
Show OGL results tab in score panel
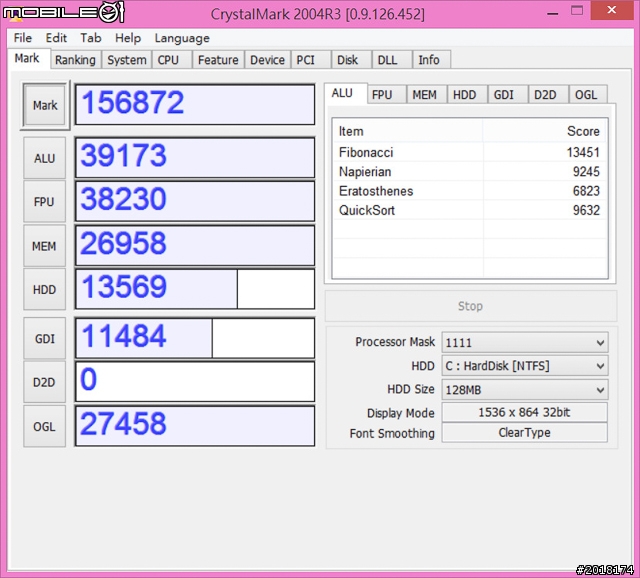point(588,94)
